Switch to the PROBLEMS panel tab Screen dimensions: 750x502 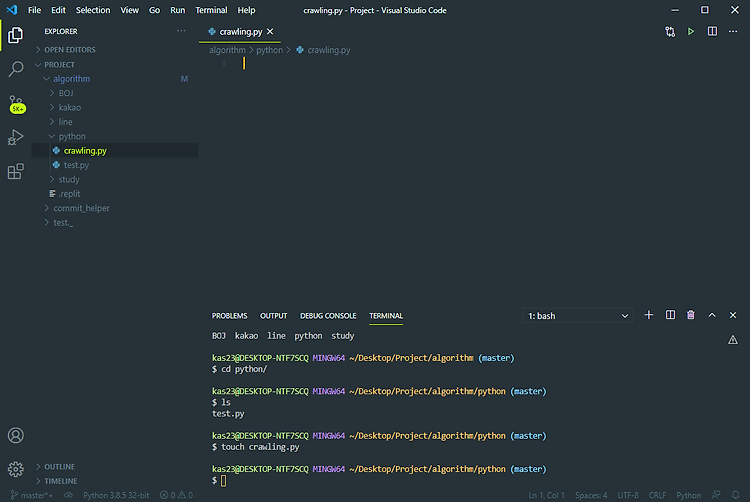pos(230,316)
